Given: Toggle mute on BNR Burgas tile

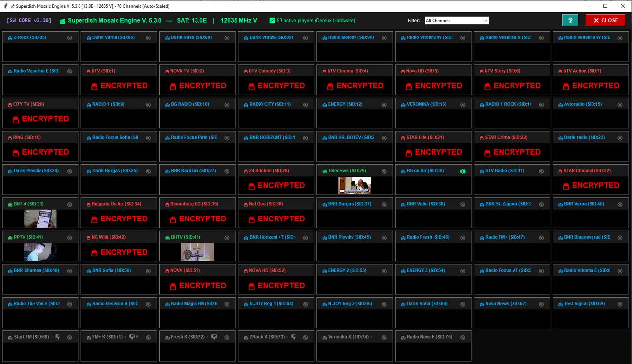Looking at the screenshot, I should (384, 204).
